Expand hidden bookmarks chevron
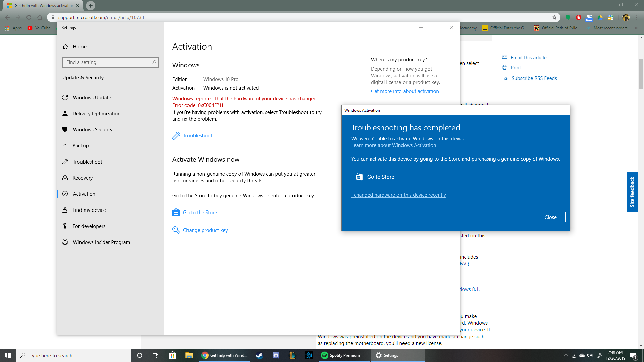The image size is (644, 362). (x=636, y=28)
